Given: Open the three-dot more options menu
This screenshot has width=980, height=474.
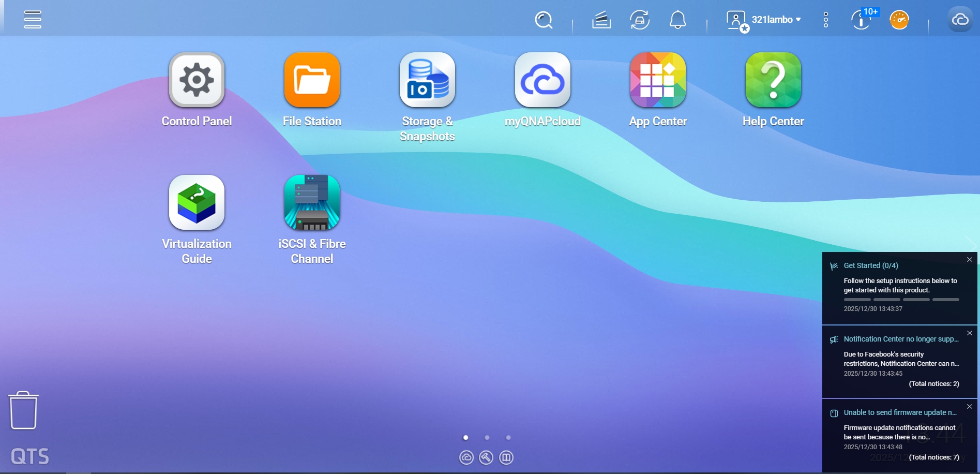Looking at the screenshot, I should pyautogui.click(x=826, y=20).
